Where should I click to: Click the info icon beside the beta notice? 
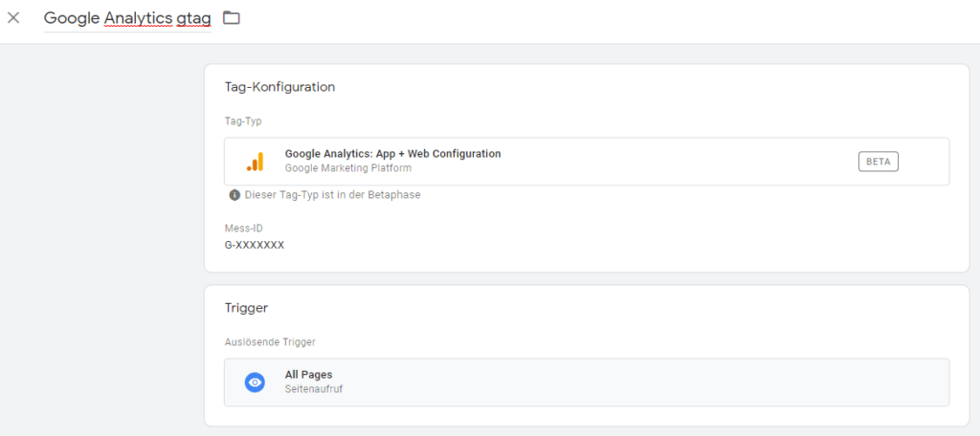click(234, 195)
